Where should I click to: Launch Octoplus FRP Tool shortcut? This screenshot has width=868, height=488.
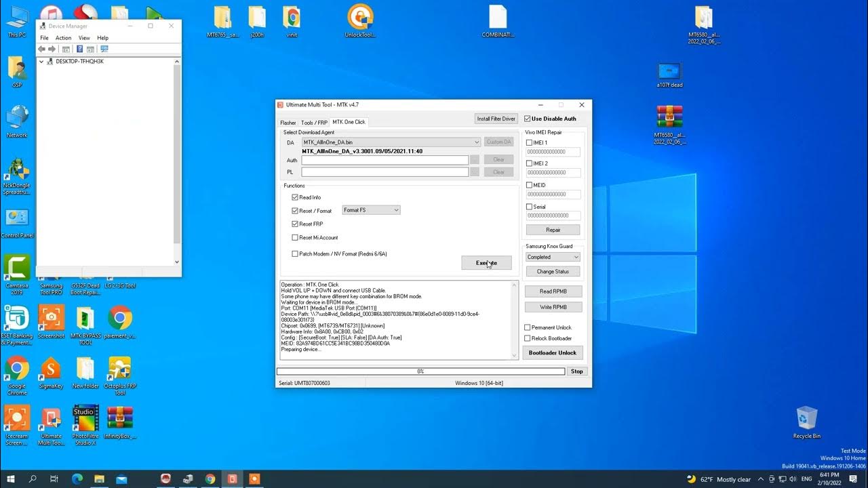[x=120, y=376]
